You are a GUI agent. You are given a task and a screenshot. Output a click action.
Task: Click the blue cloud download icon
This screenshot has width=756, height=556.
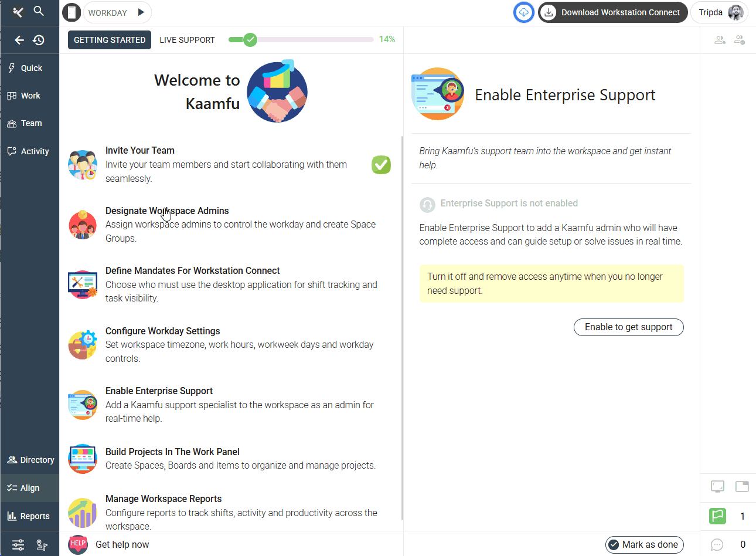pos(523,12)
